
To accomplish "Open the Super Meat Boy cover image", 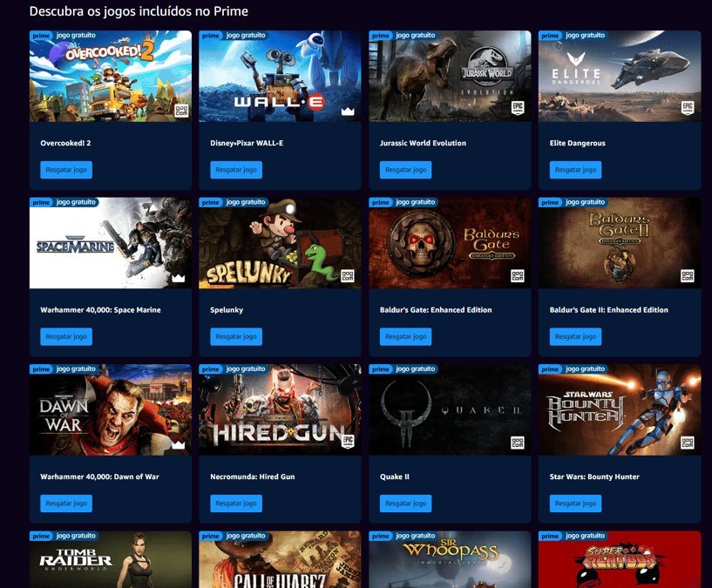I will (x=620, y=560).
